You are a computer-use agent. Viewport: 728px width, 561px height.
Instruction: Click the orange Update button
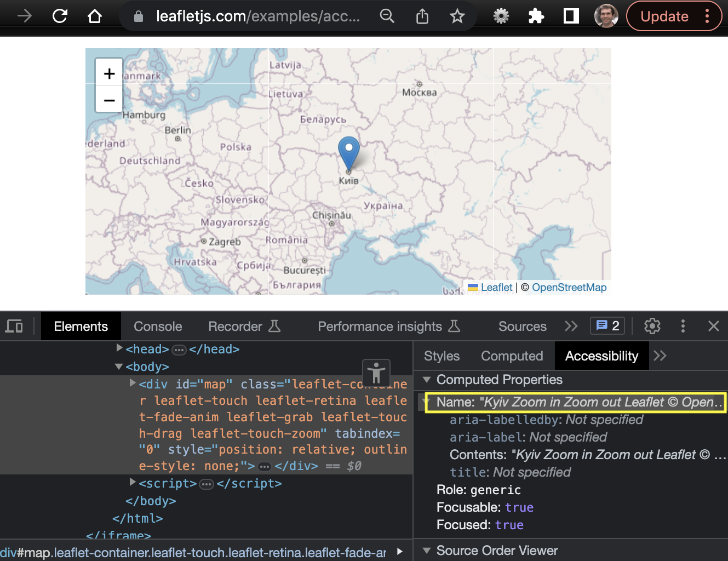tap(665, 16)
